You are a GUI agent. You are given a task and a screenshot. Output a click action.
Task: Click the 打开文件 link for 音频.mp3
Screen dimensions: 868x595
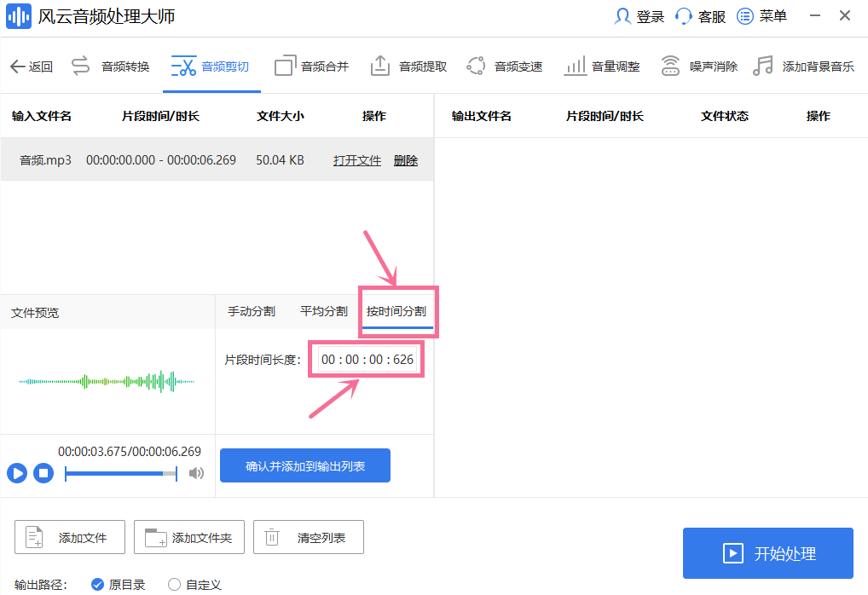[x=357, y=160]
